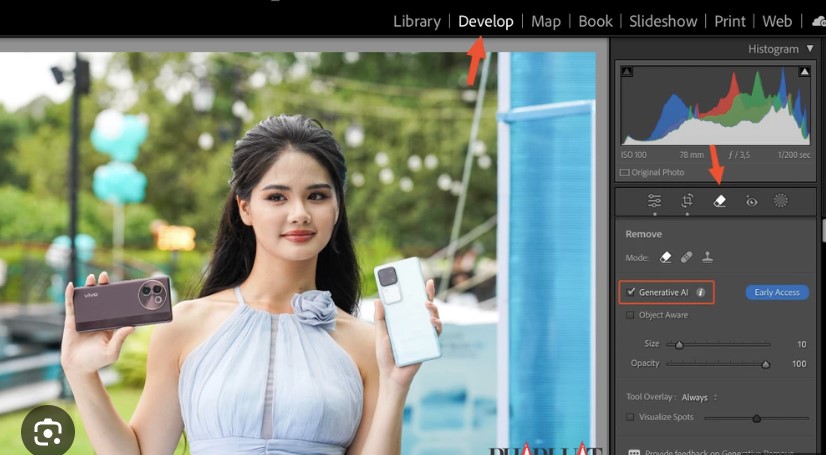Viewport: 826px width, 455px height.
Task: Enable the Visualize Spots checkbox
Action: pos(630,417)
